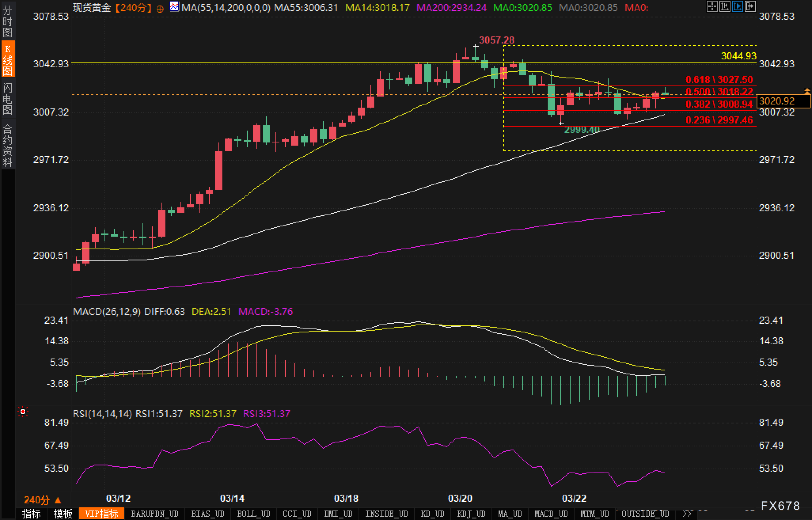Select the BOLL_UD indicator
The image size is (812, 520).
(253, 514)
